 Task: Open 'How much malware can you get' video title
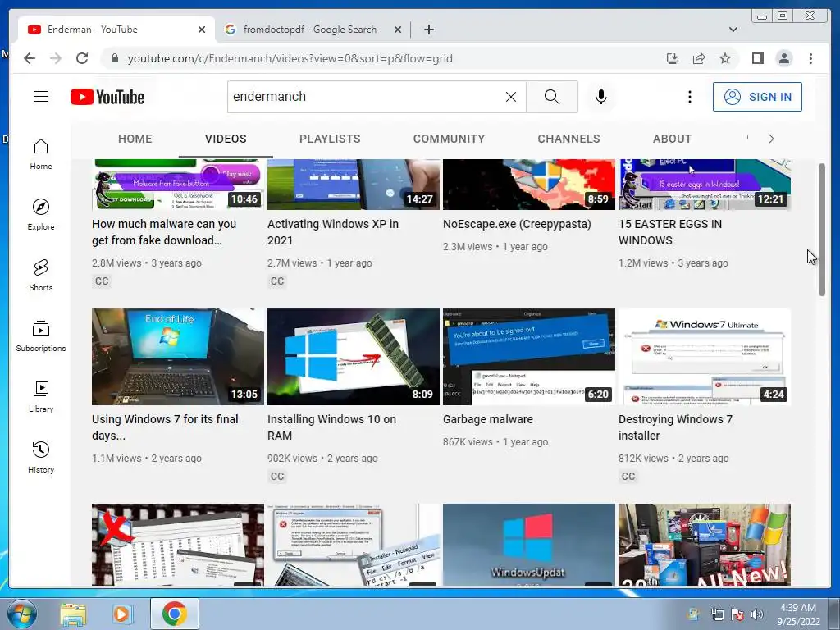point(164,232)
